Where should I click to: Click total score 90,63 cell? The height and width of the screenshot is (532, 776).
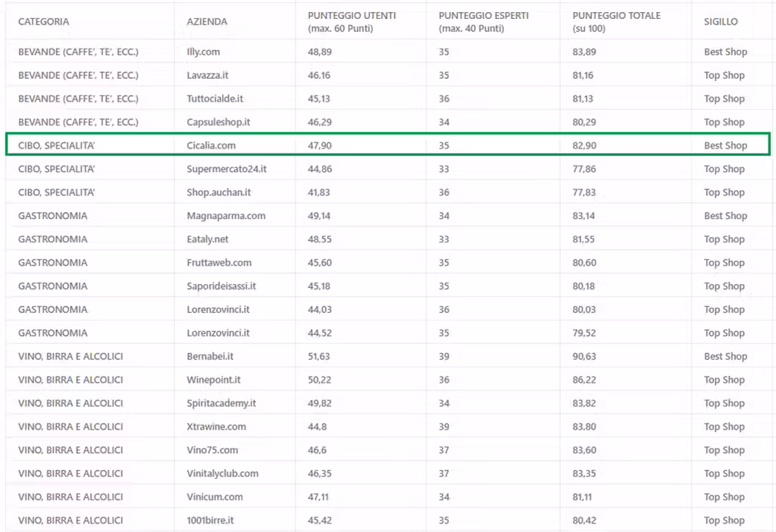[x=584, y=356]
